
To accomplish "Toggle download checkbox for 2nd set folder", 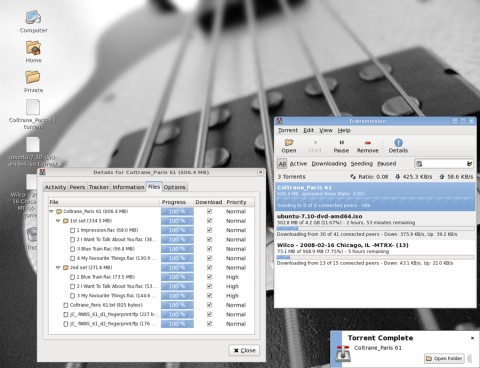I will click(209, 267).
